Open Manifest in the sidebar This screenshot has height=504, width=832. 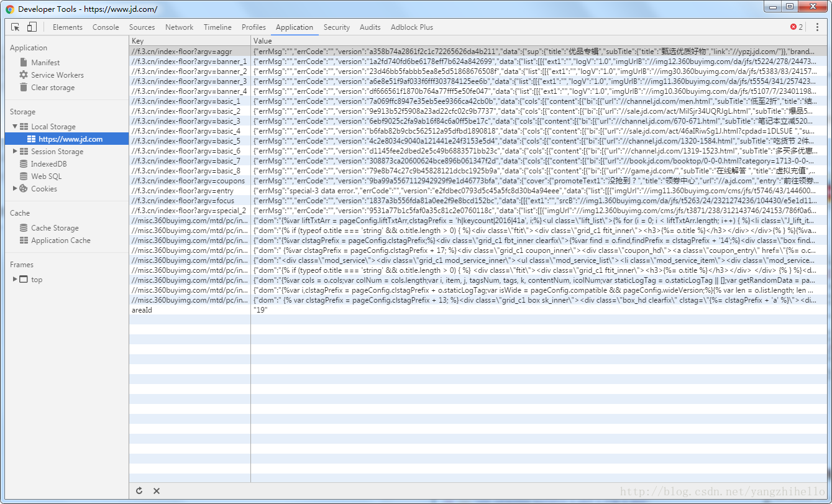tap(45, 63)
